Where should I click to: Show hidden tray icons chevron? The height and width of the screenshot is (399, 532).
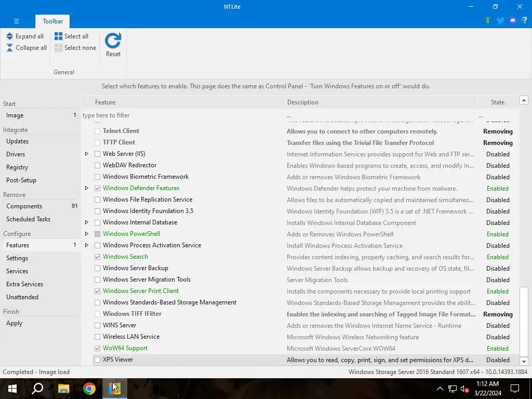(x=440, y=389)
